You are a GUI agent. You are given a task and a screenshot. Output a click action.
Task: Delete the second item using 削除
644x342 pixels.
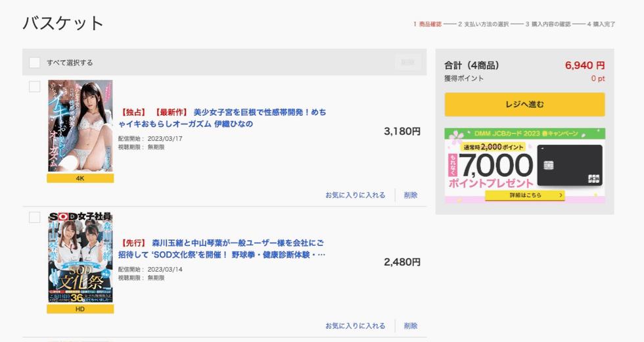tap(411, 326)
